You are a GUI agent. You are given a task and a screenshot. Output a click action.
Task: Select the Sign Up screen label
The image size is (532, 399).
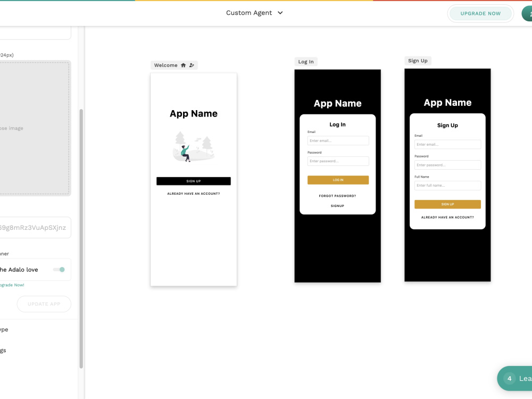418,61
